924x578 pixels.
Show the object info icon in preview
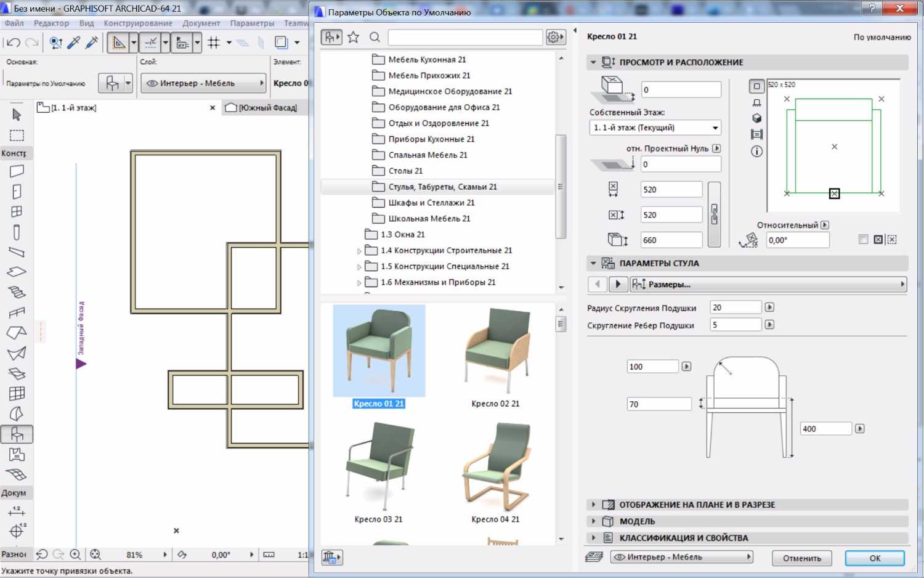pyautogui.click(x=756, y=151)
